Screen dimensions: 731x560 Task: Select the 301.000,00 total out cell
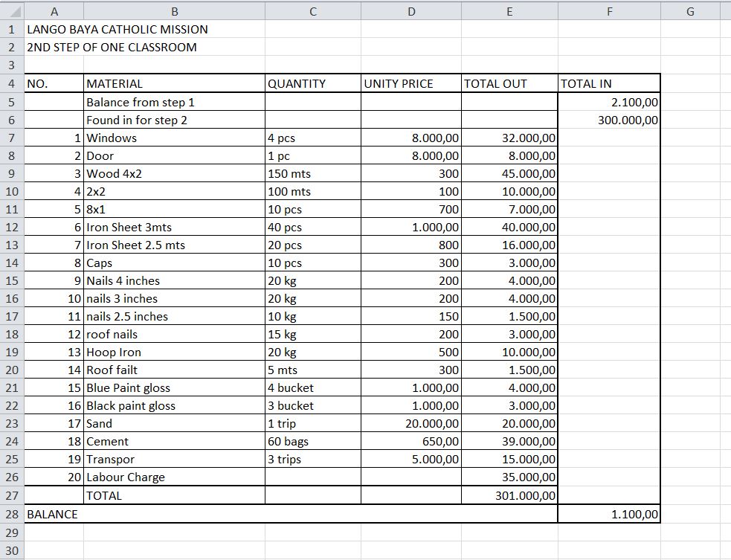pos(509,495)
